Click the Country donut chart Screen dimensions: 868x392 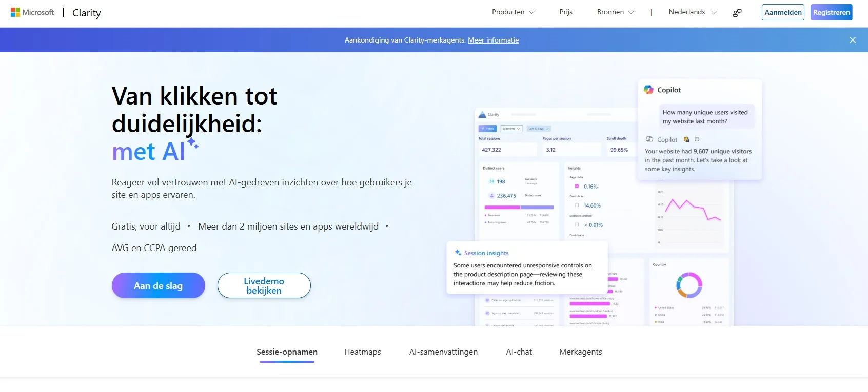(x=689, y=285)
